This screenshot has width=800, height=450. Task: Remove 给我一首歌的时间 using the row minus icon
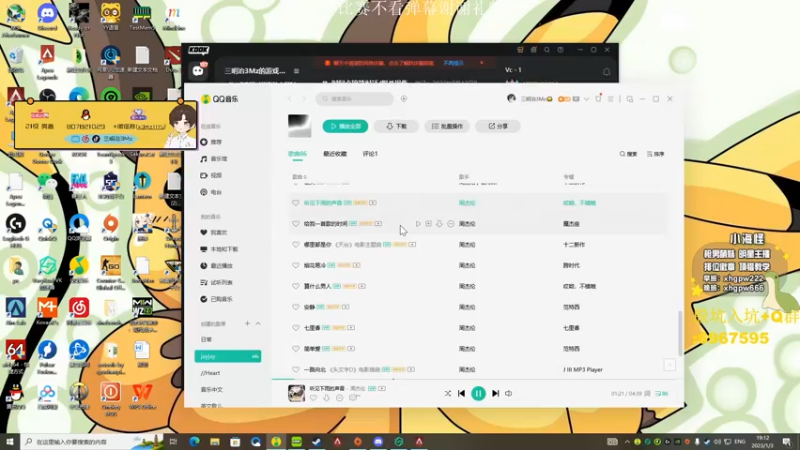pyautogui.click(x=451, y=223)
